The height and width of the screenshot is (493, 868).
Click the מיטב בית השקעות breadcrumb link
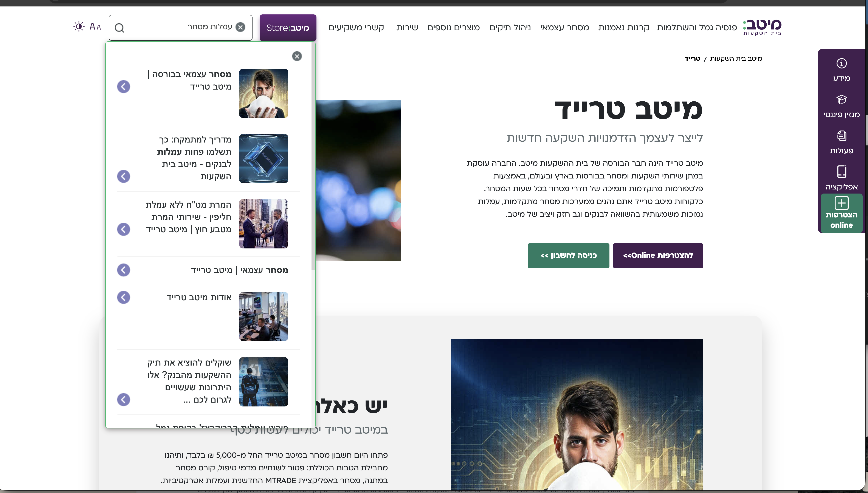point(736,59)
